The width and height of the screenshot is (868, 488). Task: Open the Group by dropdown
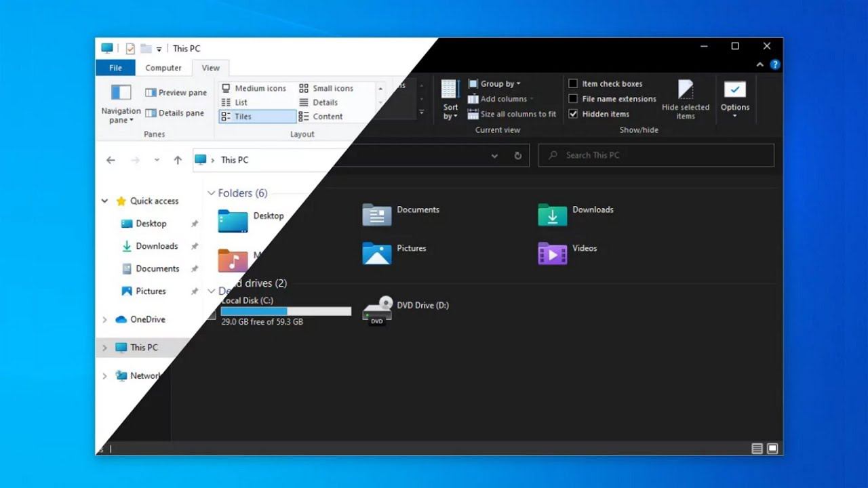[494, 84]
